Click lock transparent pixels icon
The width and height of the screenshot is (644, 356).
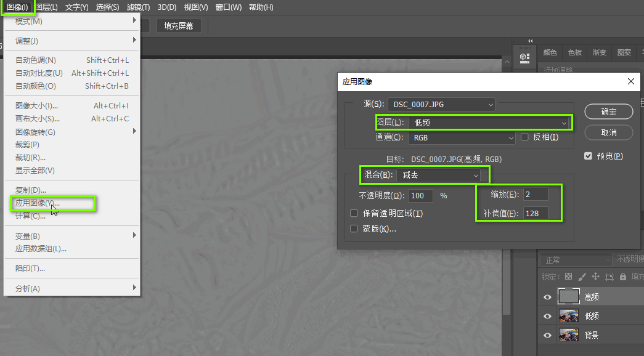click(568, 277)
